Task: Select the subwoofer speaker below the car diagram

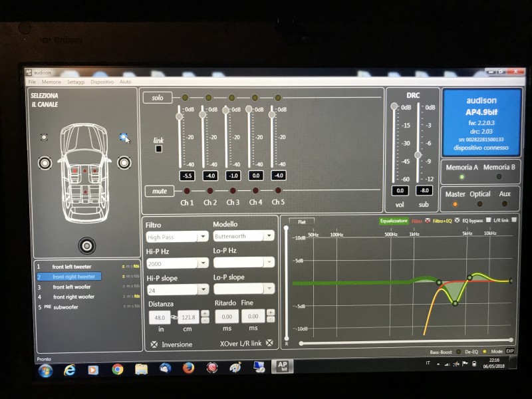Action: pyautogui.click(x=86, y=245)
